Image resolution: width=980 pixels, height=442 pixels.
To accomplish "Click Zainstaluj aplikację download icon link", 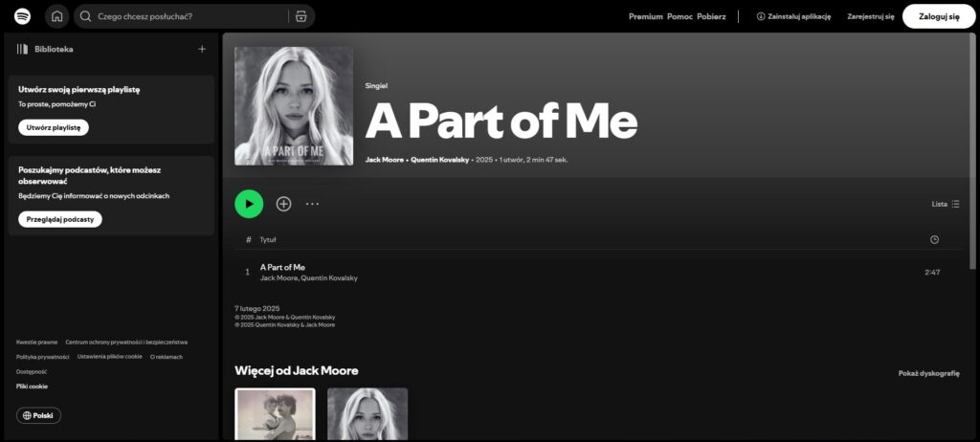I will point(793,16).
